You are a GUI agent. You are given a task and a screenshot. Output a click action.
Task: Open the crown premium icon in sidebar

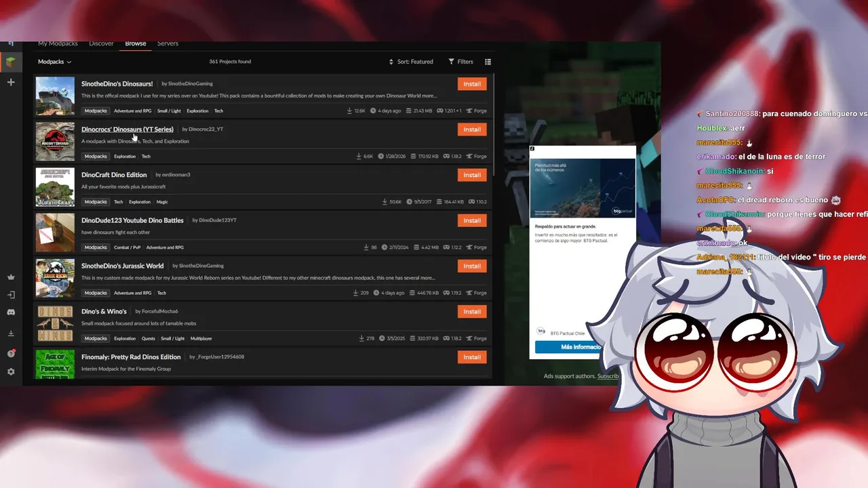pos(11,277)
